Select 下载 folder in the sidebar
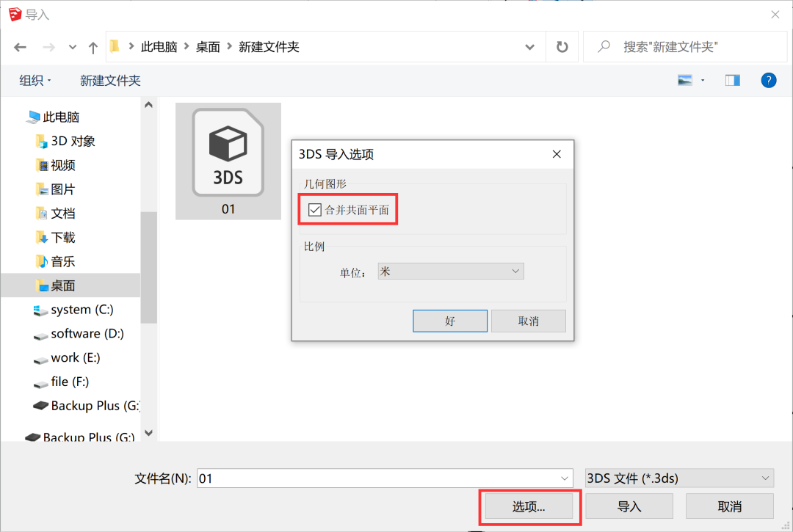Screen dimensions: 793x532 click(55, 238)
